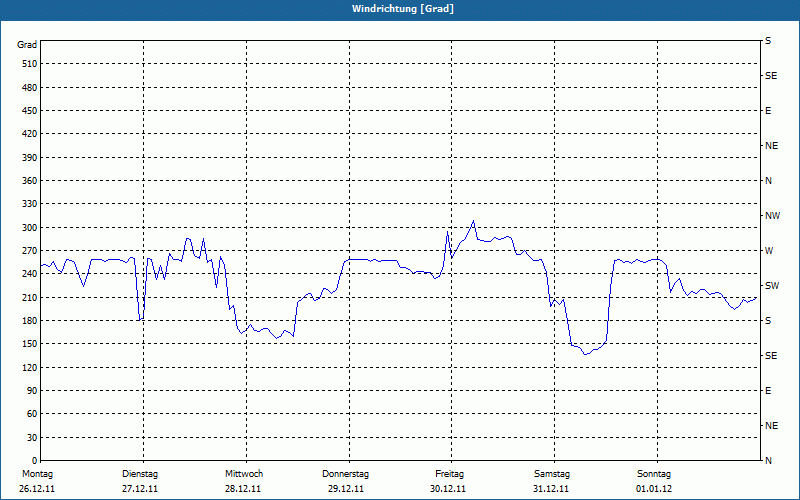The image size is (800, 500).
Task: Click the "E" compass label level with 90
Action: coord(768,391)
